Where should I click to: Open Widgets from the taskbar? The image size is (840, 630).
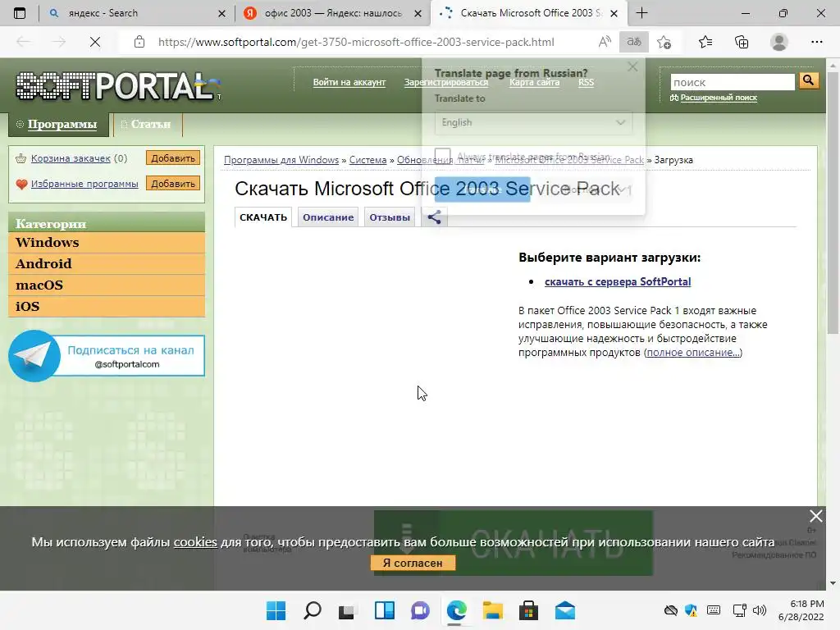pos(385,610)
